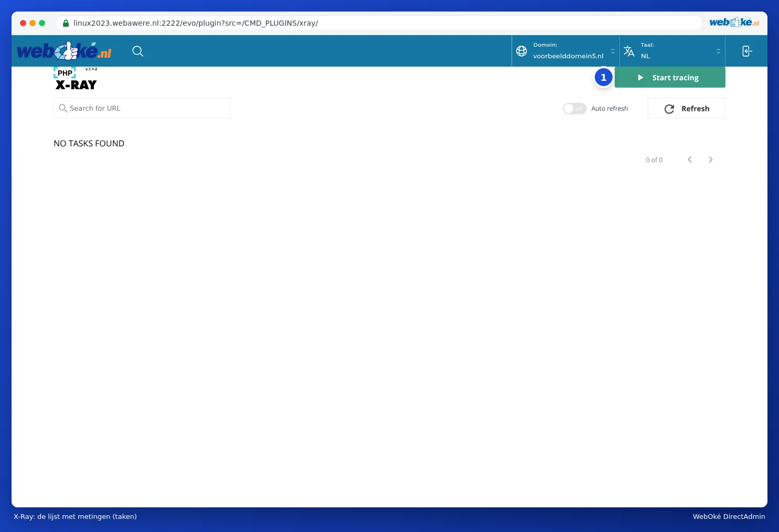779x532 pixels.
Task: Click the Start tracing button
Action: pyautogui.click(x=670, y=78)
